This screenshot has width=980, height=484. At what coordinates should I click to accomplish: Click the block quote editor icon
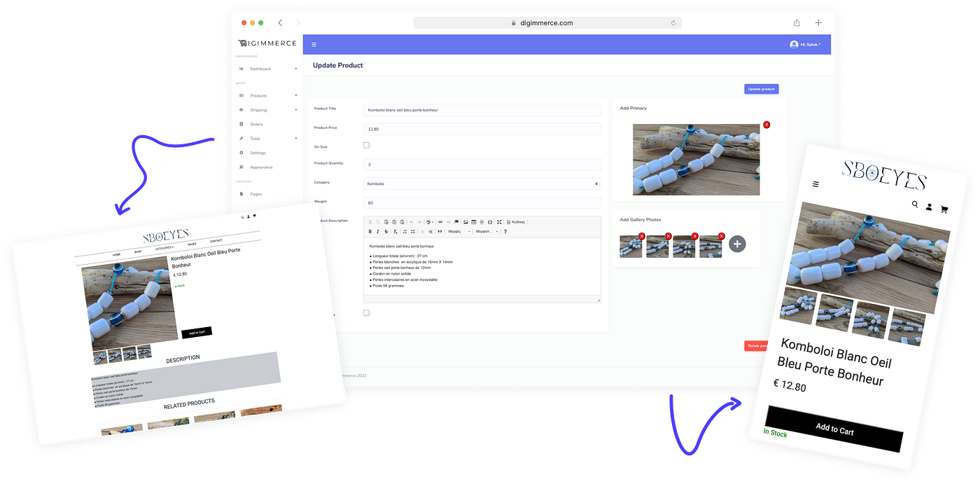point(440,232)
